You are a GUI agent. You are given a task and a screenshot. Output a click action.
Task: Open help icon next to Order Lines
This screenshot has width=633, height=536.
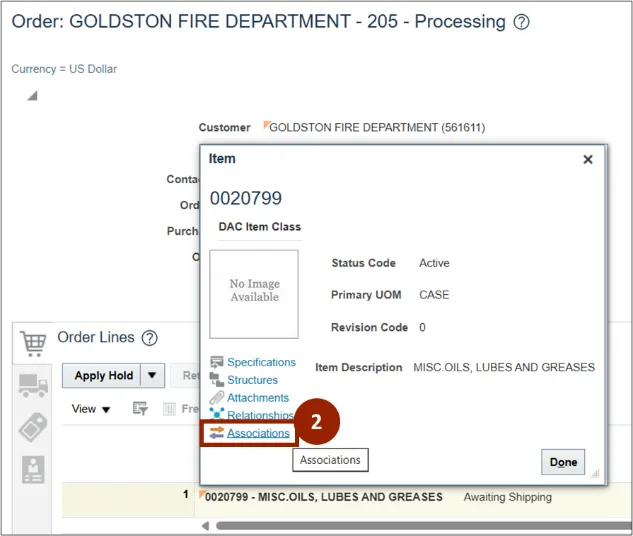(x=149, y=338)
